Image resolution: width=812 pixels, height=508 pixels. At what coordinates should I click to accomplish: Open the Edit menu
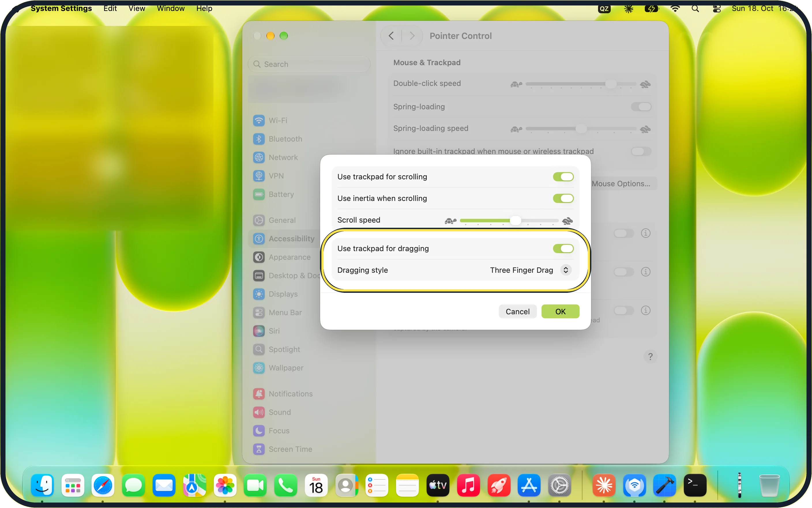click(110, 8)
